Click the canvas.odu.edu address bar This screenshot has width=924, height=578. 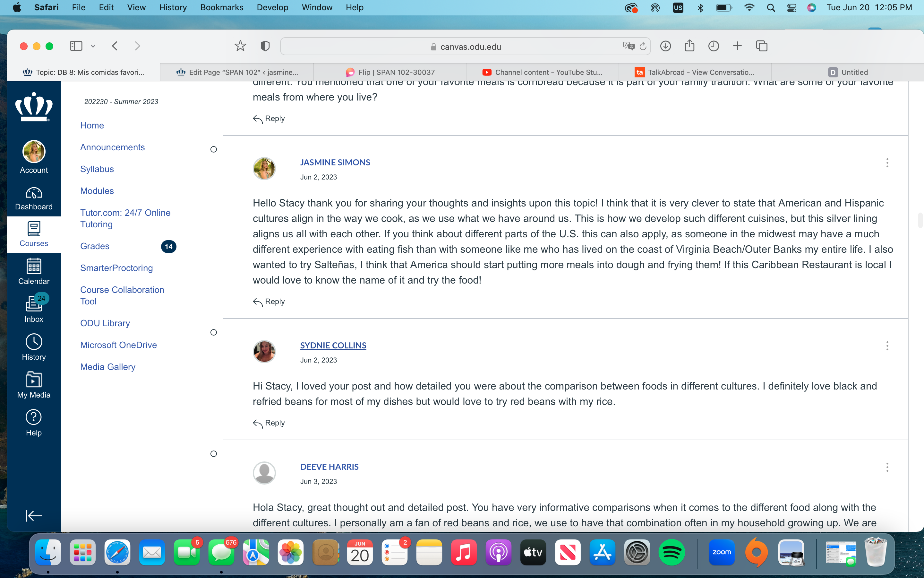pos(465,46)
